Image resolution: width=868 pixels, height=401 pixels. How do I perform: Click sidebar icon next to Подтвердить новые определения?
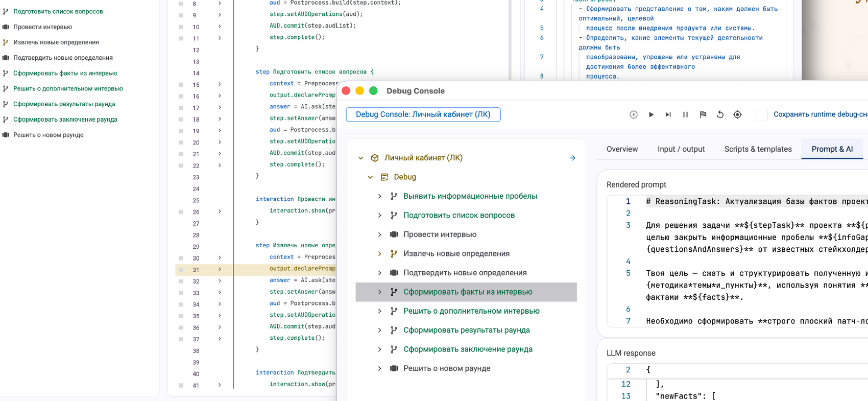point(6,58)
